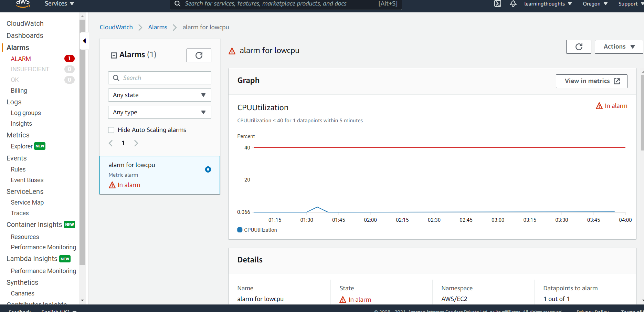The height and width of the screenshot is (312, 644).
Task: Click the In alarm warning icon in Details
Action: click(343, 299)
